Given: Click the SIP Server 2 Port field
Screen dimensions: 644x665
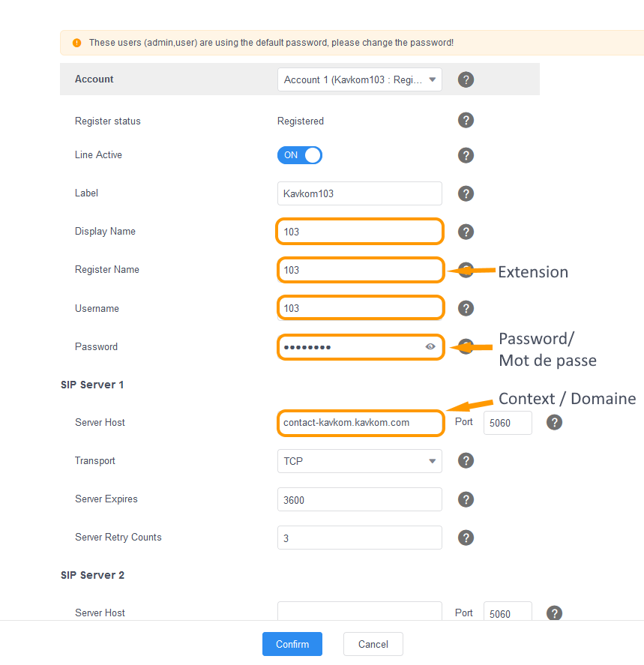Looking at the screenshot, I should click(508, 613).
